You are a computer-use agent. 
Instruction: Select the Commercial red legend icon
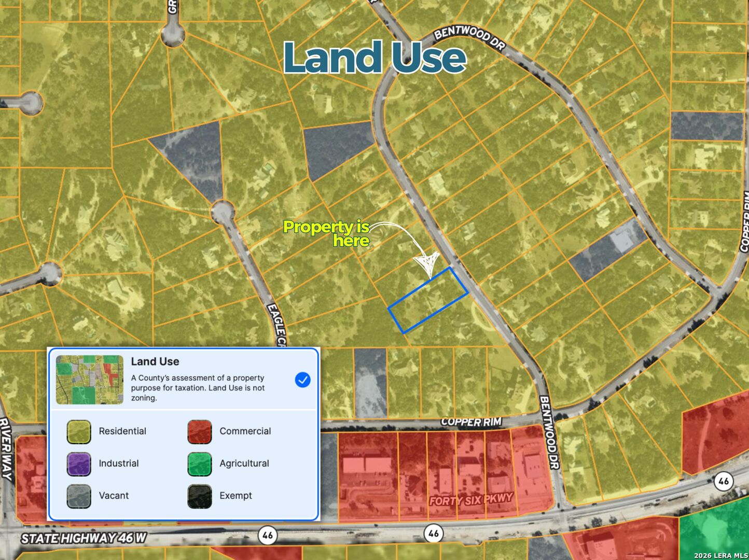point(199,431)
